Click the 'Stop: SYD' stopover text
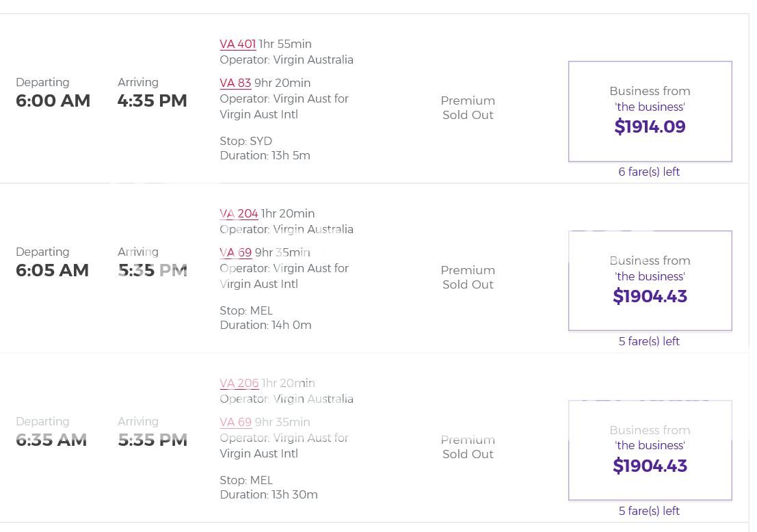The image size is (757, 532). point(245,142)
